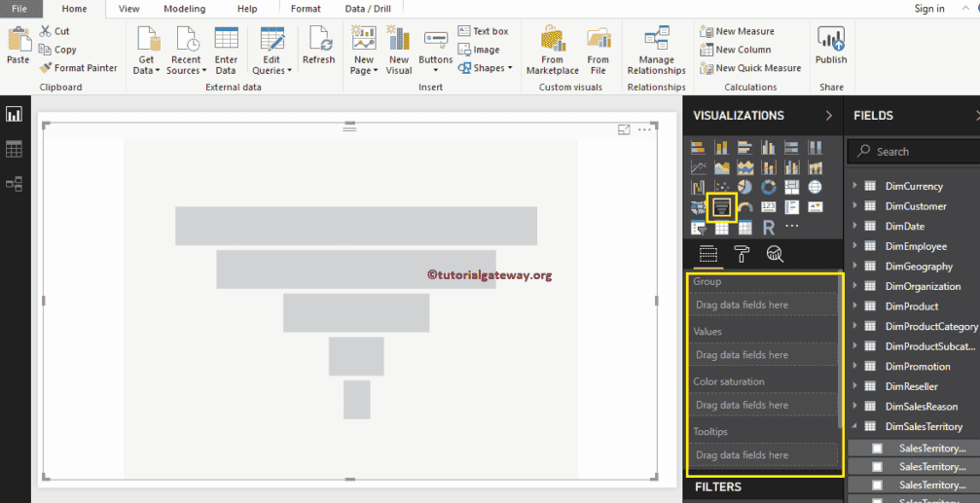Expand the DimGeography table
Image resolution: width=980 pixels, height=503 pixels.
854,266
